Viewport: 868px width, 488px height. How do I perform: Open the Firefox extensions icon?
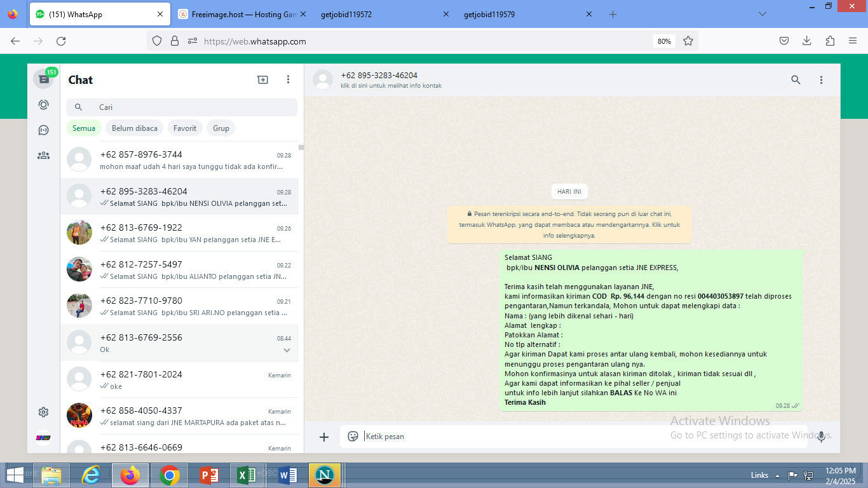830,41
